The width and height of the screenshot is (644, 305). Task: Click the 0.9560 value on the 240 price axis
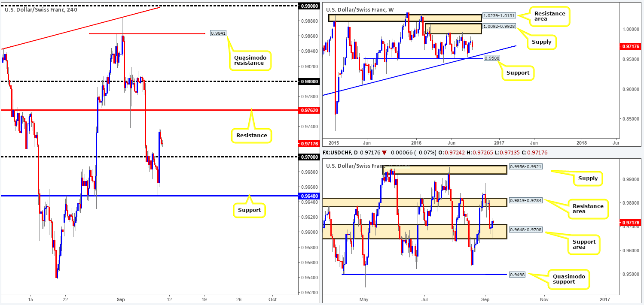(x=309, y=263)
